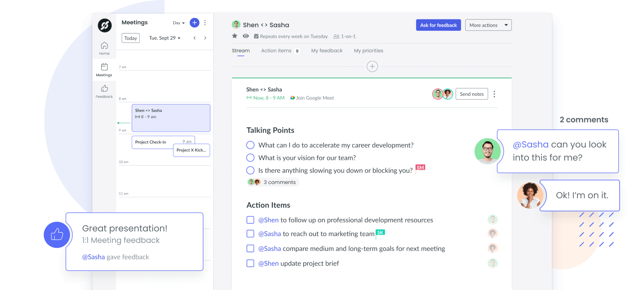Click the SK cursor tag
This screenshot has width=644, height=290.
(380, 233)
